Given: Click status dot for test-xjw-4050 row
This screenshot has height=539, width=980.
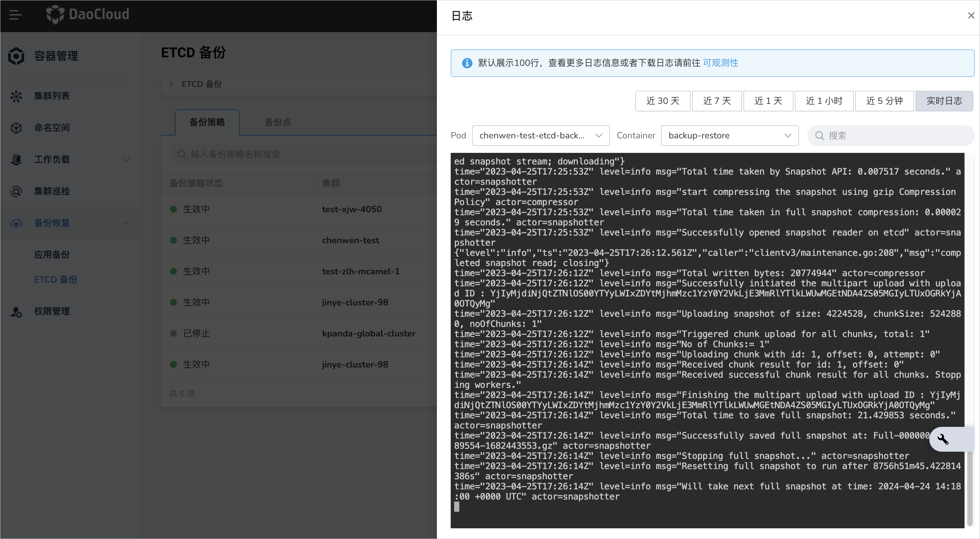Looking at the screenshot, I should [x=173, y=209].
